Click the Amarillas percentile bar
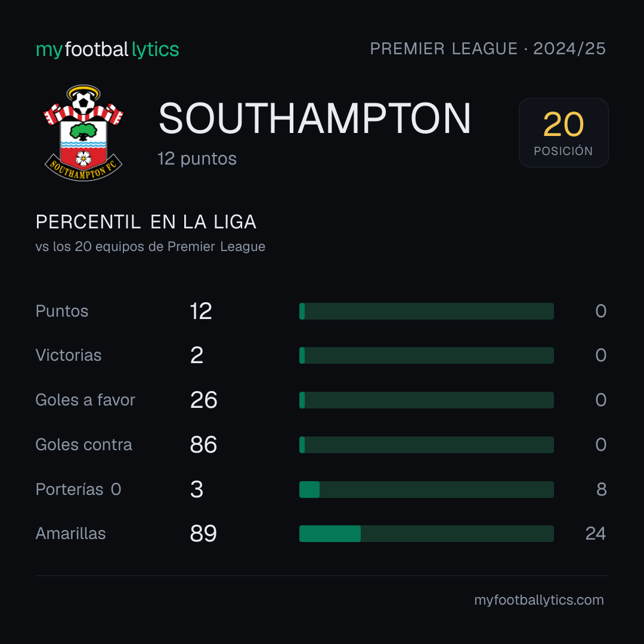644x644 pixels. tap(426, 534)
